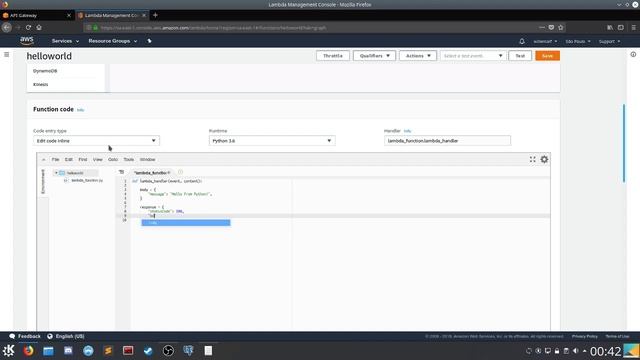Open the editor Find menu
The height and width of the screenshot is (360, 640).
tap(83, 160)
